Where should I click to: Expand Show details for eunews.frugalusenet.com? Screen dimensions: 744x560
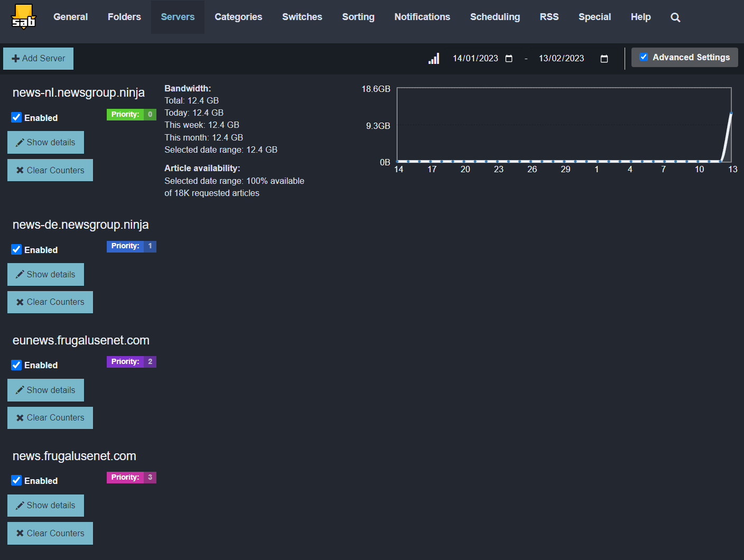pos(45,390)
